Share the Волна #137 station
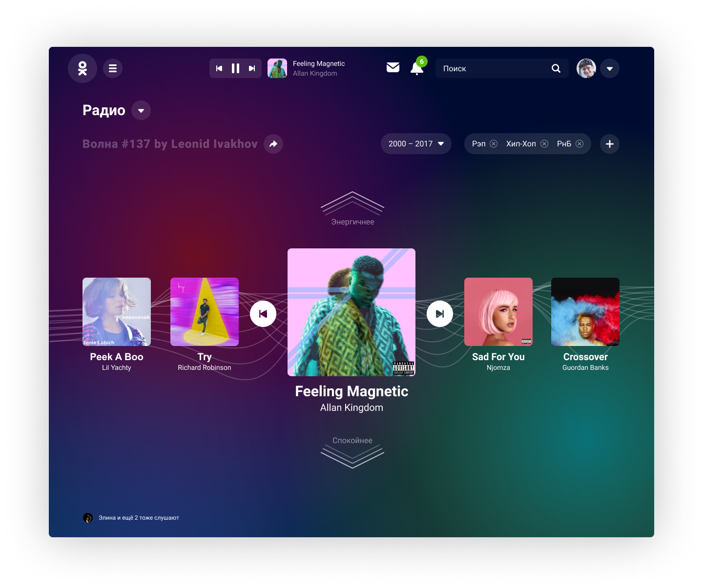703x588 pixels. [x=273, y=144]
